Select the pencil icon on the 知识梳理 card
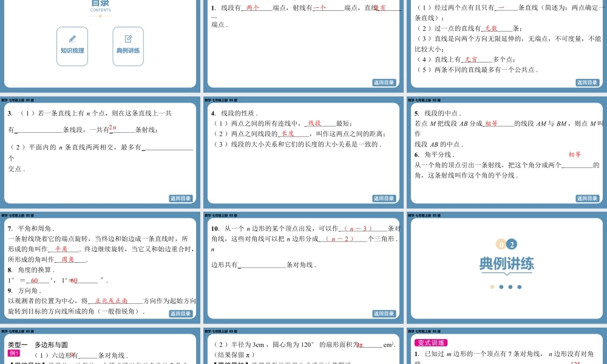The height and width of the screenshot is (364, 607). click(72, 38)
